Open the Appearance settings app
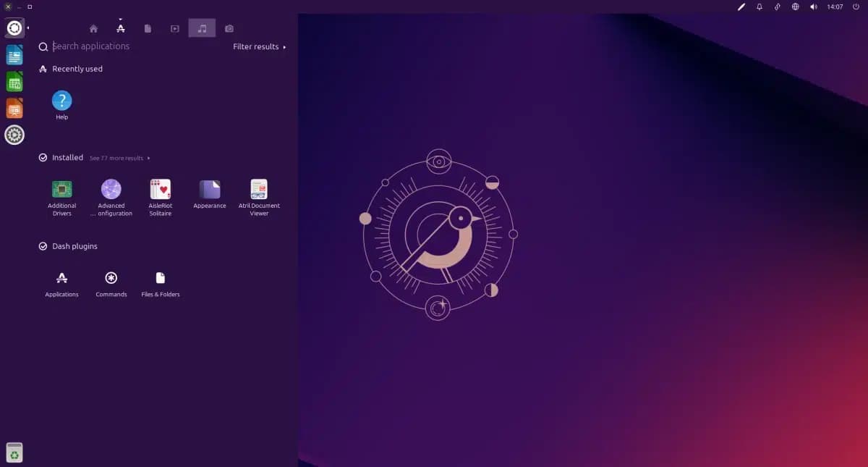 point(210,195)
